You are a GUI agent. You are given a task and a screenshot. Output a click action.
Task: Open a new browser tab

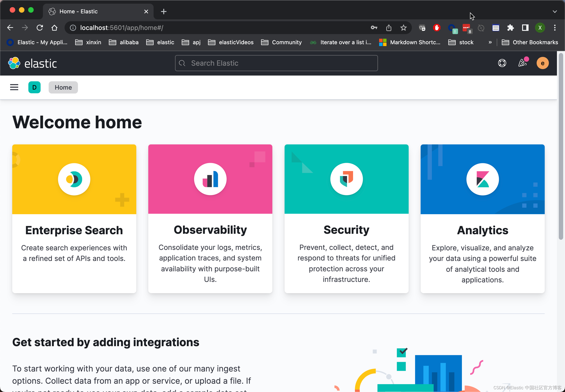164,12
